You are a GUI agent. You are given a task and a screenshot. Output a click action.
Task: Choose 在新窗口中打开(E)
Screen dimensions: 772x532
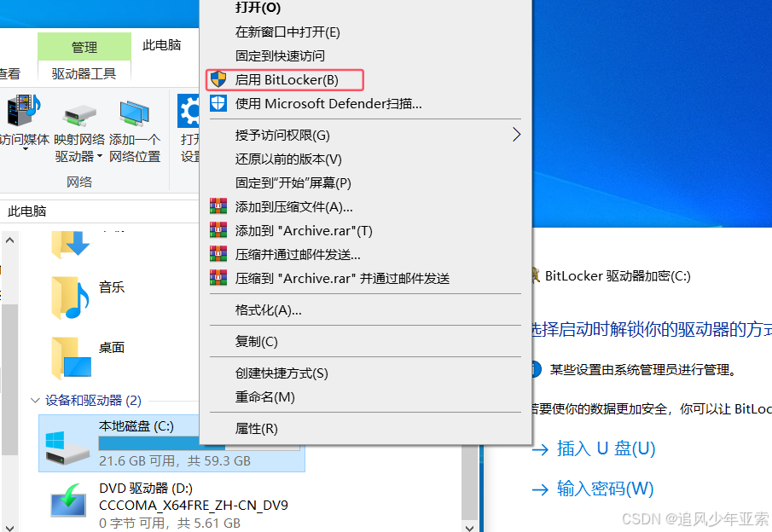287,32
